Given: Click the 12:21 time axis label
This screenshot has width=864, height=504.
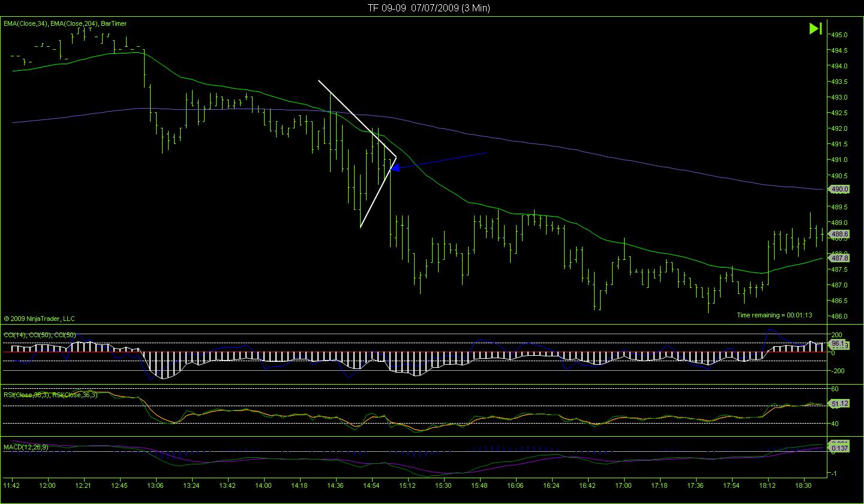Looking at the screenshot, I should click(x=83, y=485).
